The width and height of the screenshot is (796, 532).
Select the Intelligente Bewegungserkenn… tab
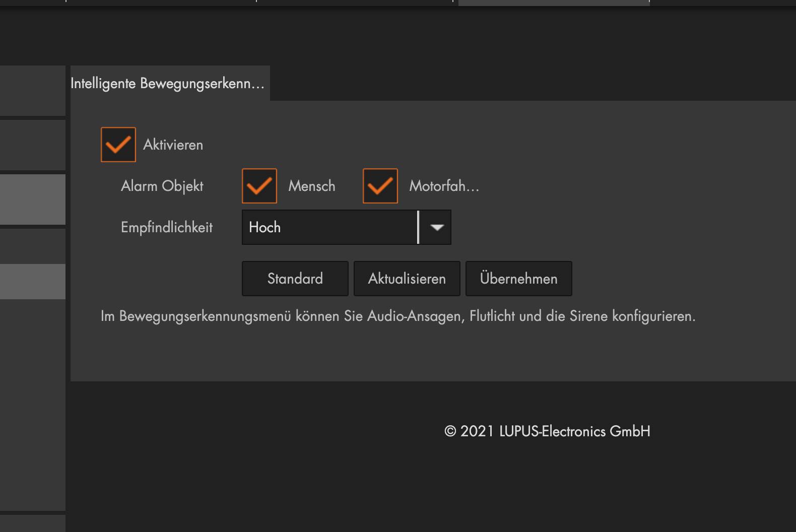click(168, 84)
